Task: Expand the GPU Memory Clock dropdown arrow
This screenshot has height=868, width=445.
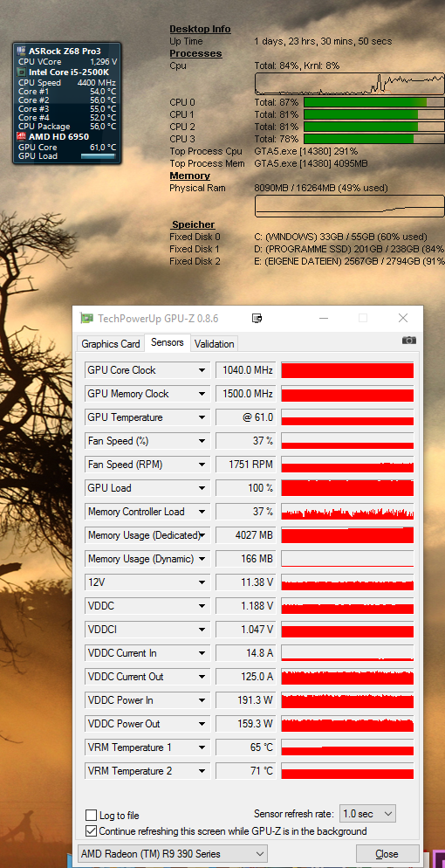Action: click(202, 394)
